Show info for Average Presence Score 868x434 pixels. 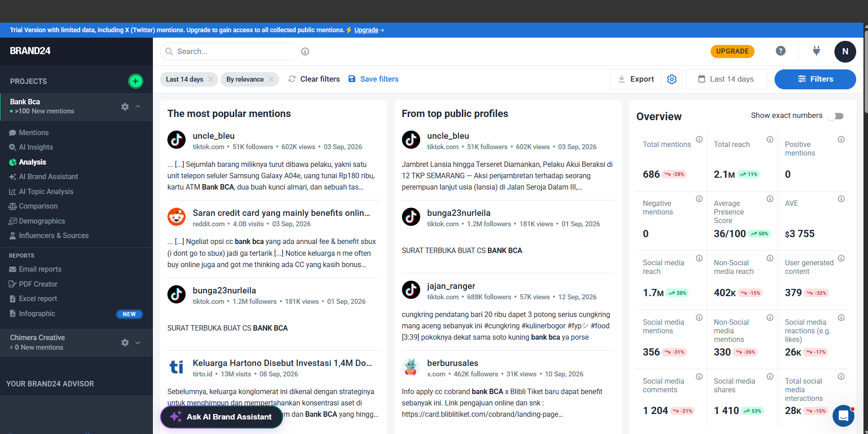point(770,199)
